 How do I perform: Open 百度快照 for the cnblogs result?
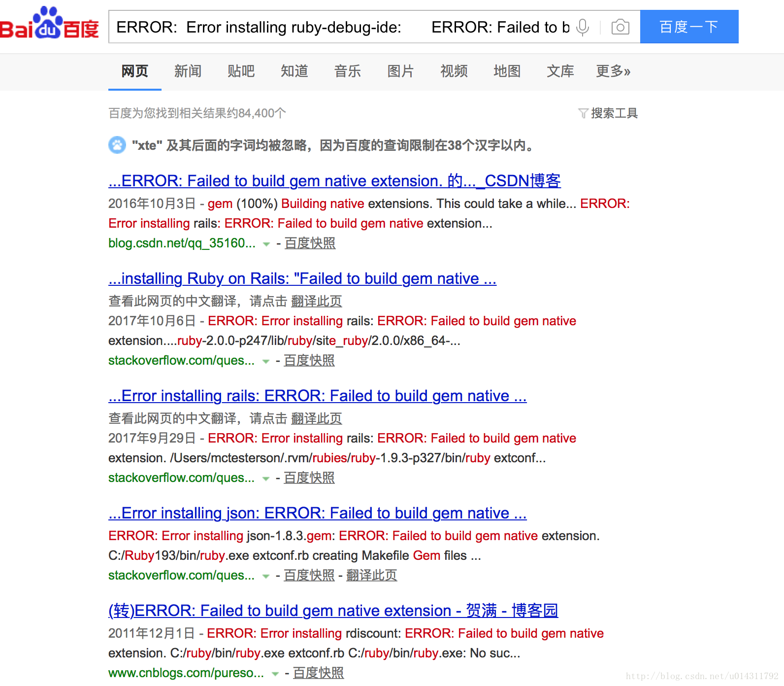point(319,673)
